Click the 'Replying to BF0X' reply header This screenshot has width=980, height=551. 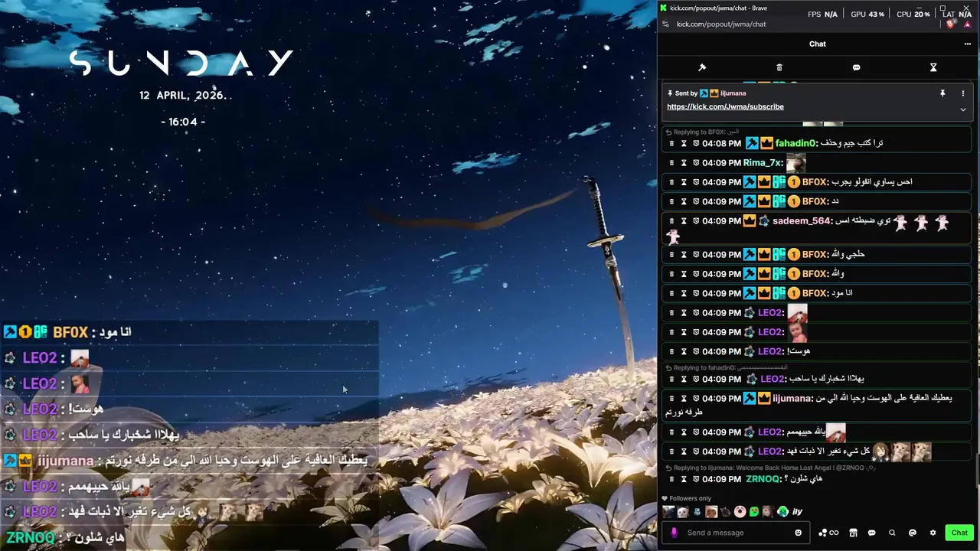click(703, 132)
